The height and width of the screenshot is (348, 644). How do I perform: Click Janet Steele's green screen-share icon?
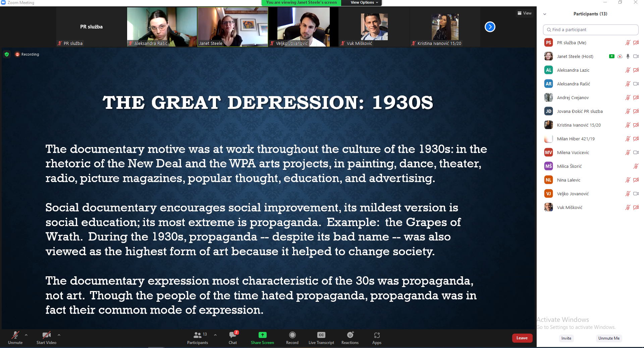pyautogui.click(x=611, y=56)
